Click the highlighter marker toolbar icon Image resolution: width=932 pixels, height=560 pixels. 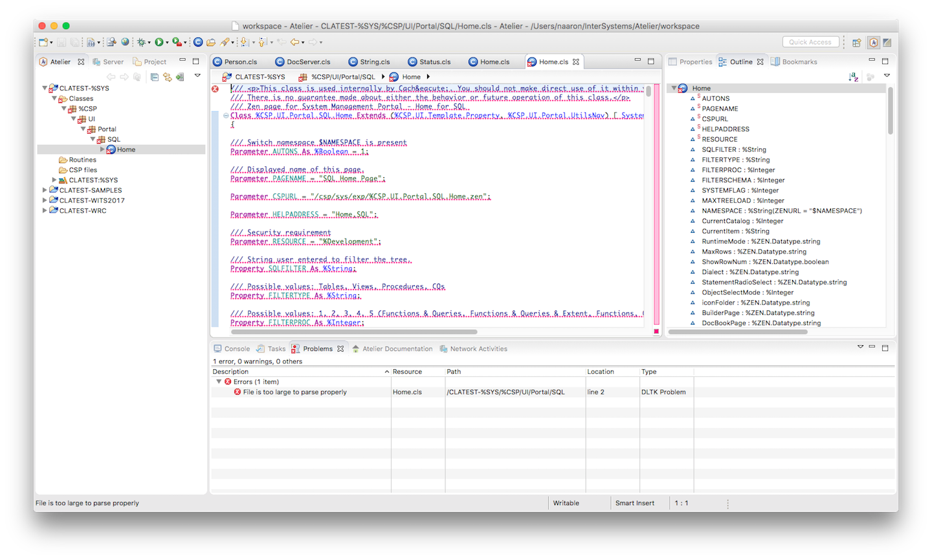tap(224, 42)
